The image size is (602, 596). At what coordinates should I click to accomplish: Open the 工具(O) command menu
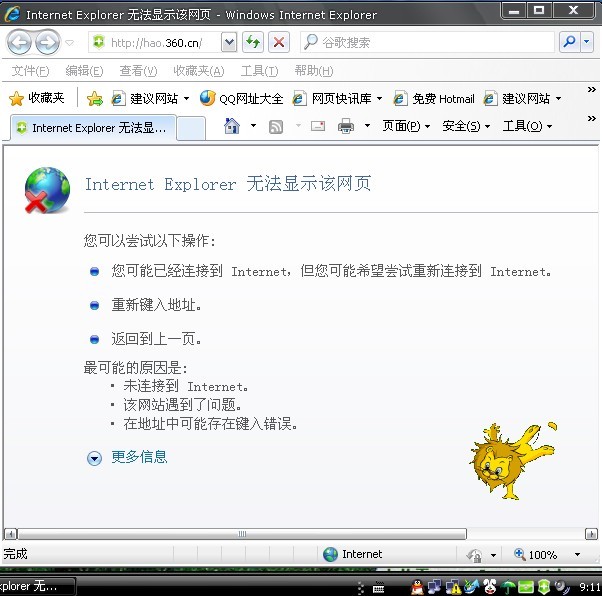point(527,126)
